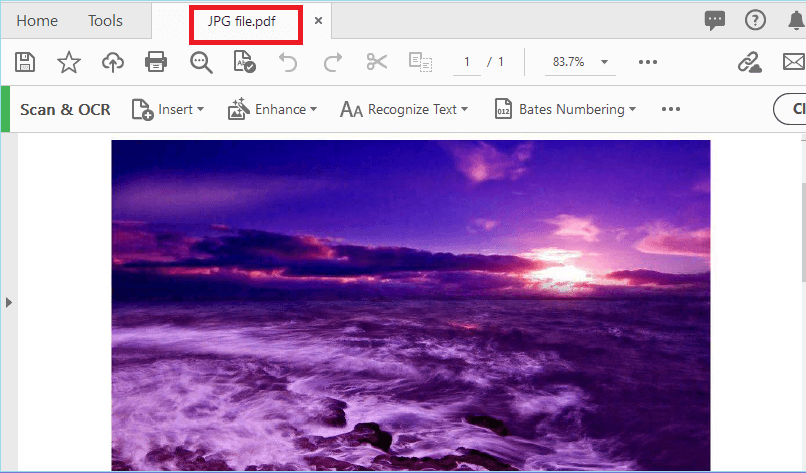Upload file to the cloud
The height and width of the screenshot is (473, 806).
[x=113, y=62]
